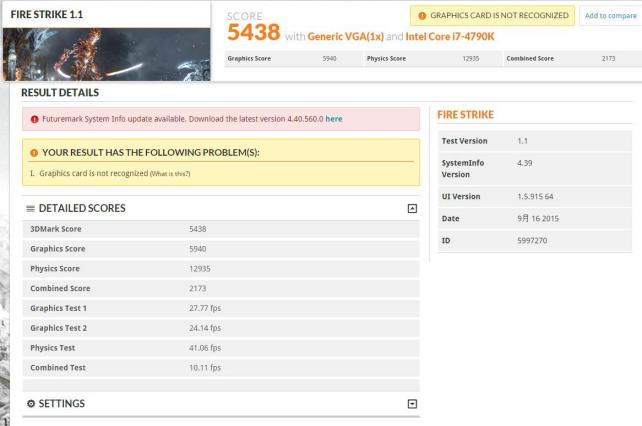Viewport: 642px width, 426px height.
Task: Click the UI Version 1.5.915 64 row
Action: tap(535, 197)
